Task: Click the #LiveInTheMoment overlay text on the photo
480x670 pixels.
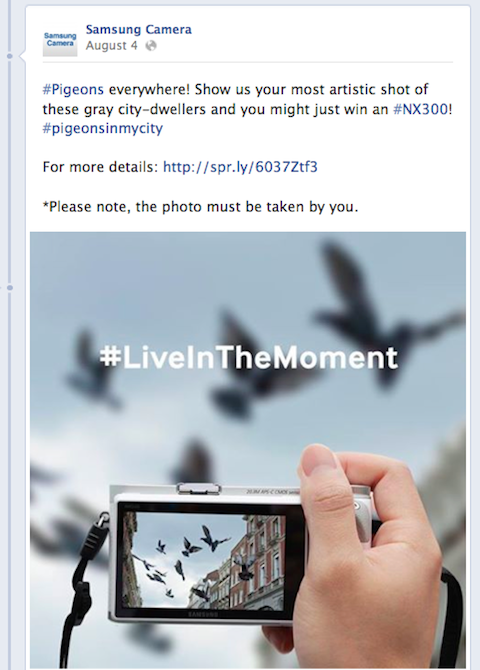Action: [249, 357]
